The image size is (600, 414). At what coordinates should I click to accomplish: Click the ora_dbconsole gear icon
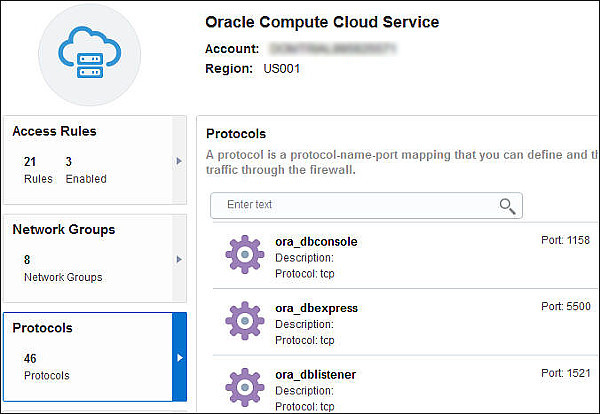(x=245, y=254)
